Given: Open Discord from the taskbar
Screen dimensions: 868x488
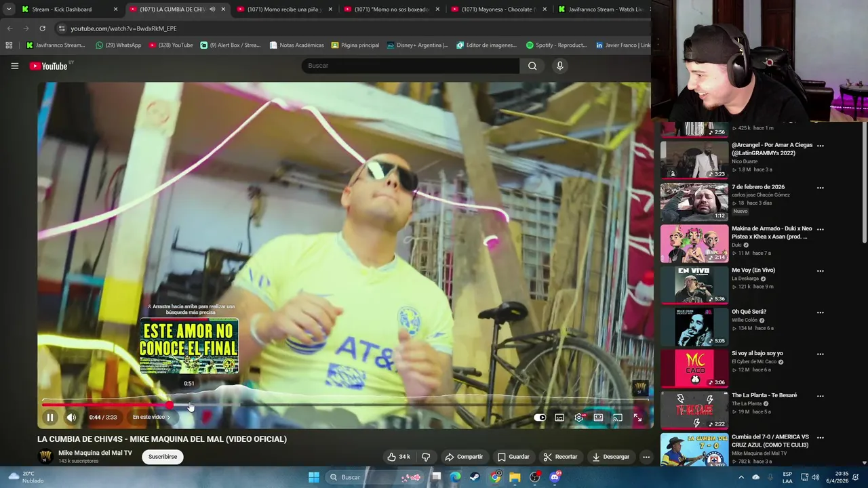Looking at the screenshot, I should coord(555,477).
